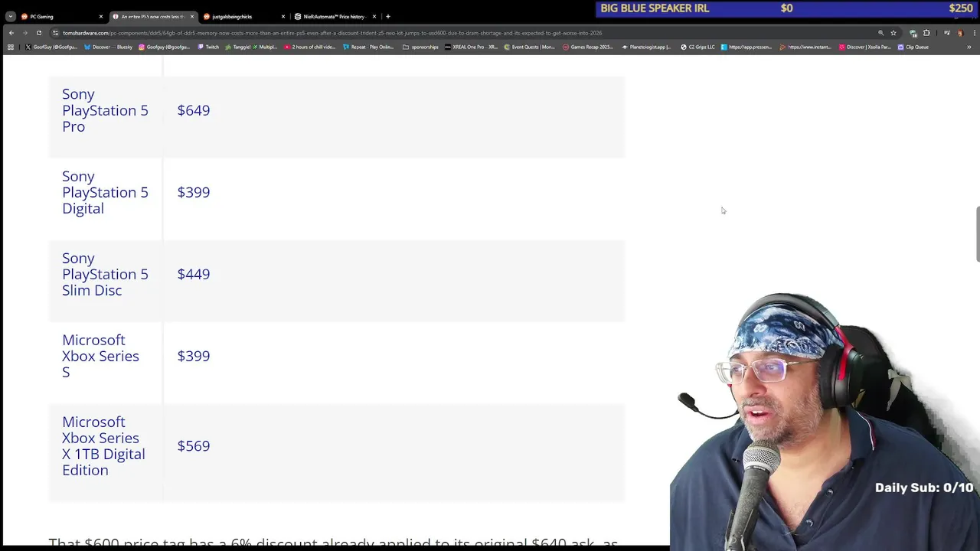Open the www.instant... bookmark
Image resolution: width=980 pixels, height=551 pixels.
[x=805, y=47]
